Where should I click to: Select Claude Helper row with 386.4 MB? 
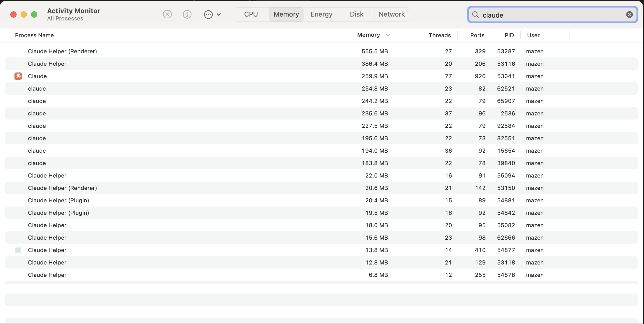coord(321,64)
